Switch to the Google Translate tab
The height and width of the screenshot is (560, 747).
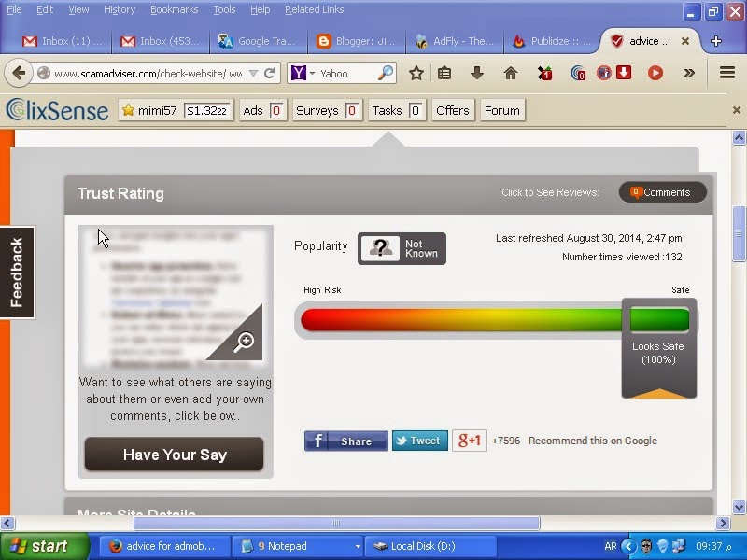click(x=258, y=41)
